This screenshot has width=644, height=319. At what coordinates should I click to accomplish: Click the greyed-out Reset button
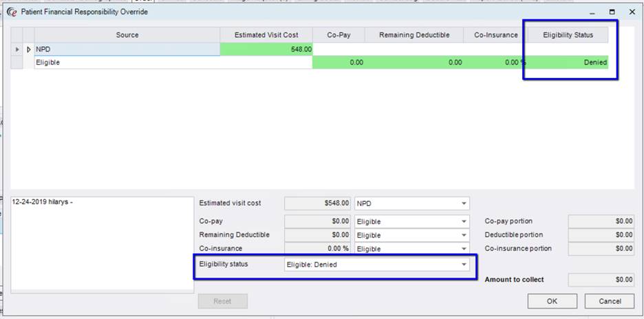(222, 301)
